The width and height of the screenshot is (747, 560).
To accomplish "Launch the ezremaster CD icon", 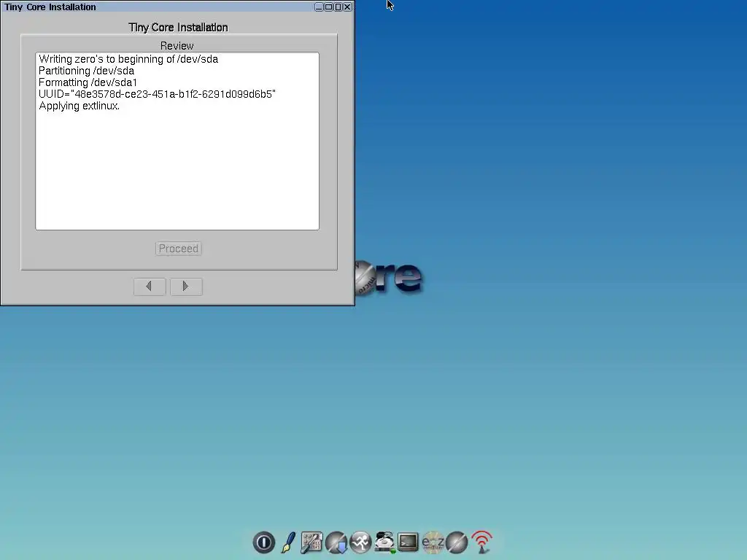I will point(433,542).
